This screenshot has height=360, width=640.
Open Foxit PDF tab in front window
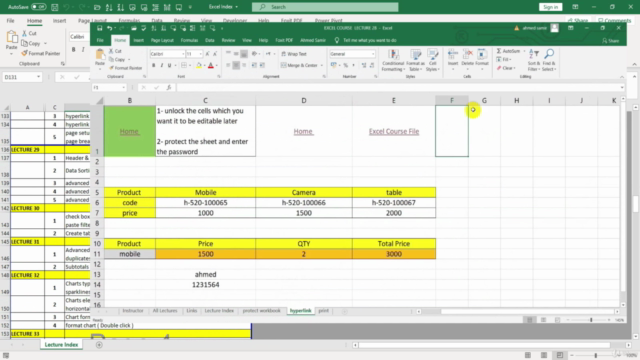pos(284,40)
